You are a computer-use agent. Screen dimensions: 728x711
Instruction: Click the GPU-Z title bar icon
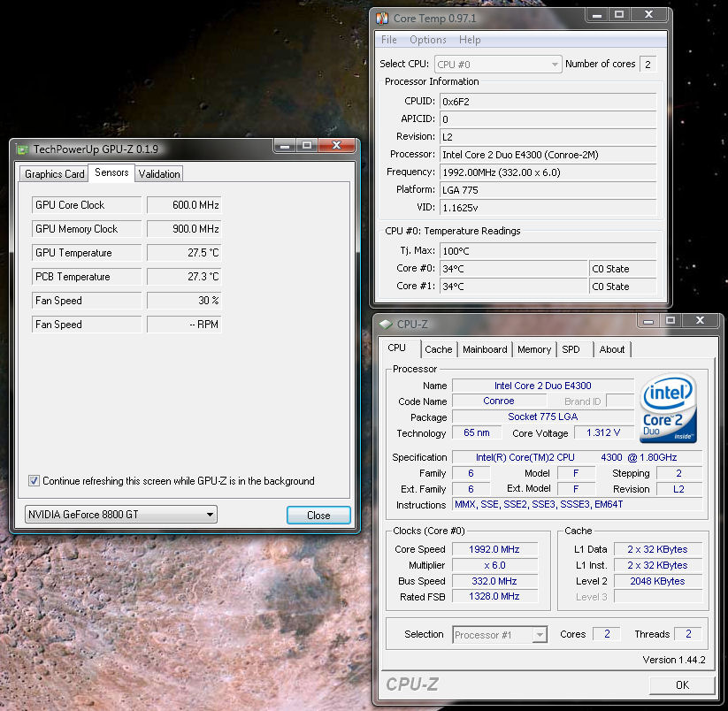(x=22, y=149)
